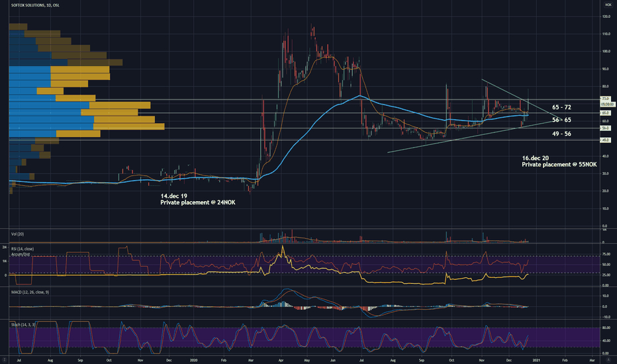Viewport: 617px width, 364px height.
Task: Click the 100.0 price axis label
Action: click(x=606, y=52)
